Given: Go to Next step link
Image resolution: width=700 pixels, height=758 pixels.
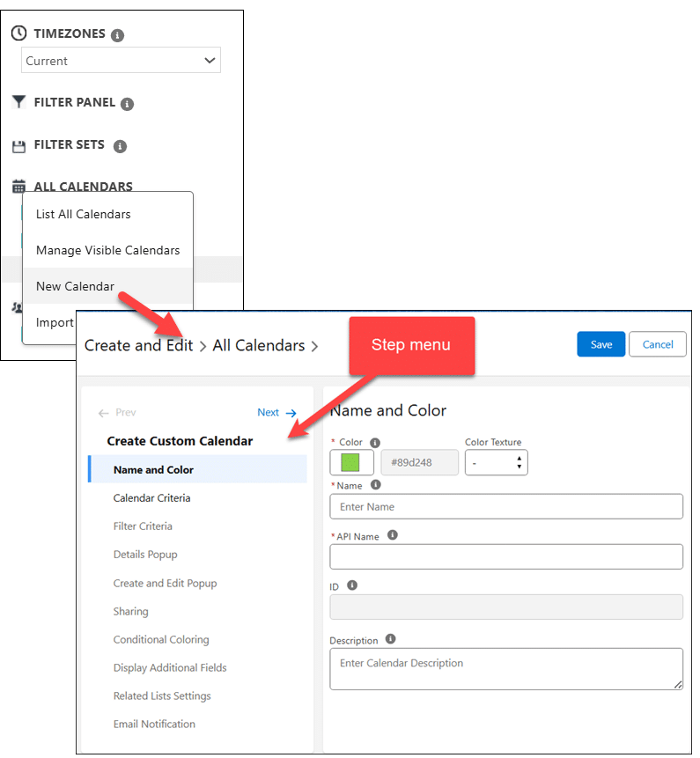Looking at the screenshot, I should (x=276, y=413).
